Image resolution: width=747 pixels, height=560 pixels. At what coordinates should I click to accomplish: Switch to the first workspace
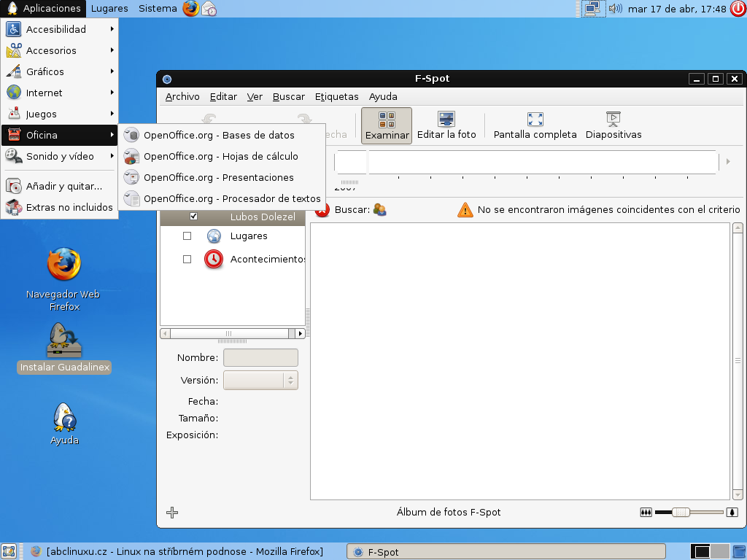(x=701, y=551)
